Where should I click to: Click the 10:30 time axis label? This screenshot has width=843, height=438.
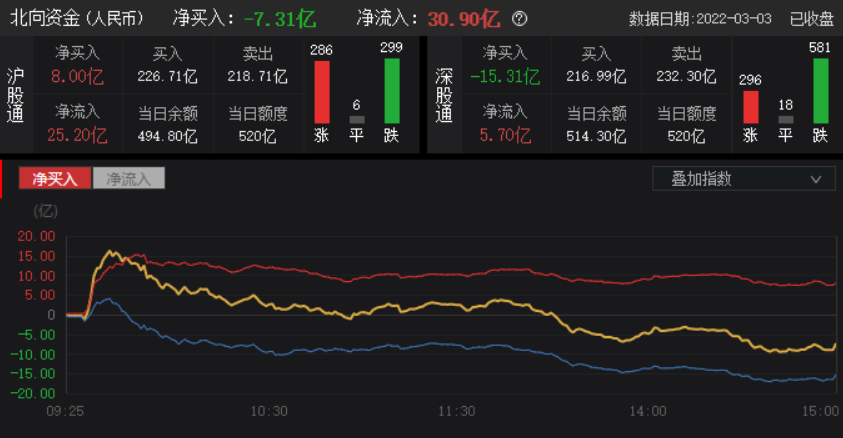269,411
